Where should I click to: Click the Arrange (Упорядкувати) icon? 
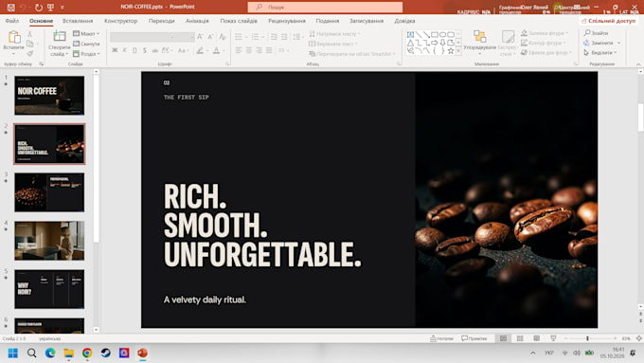[479, 37]
